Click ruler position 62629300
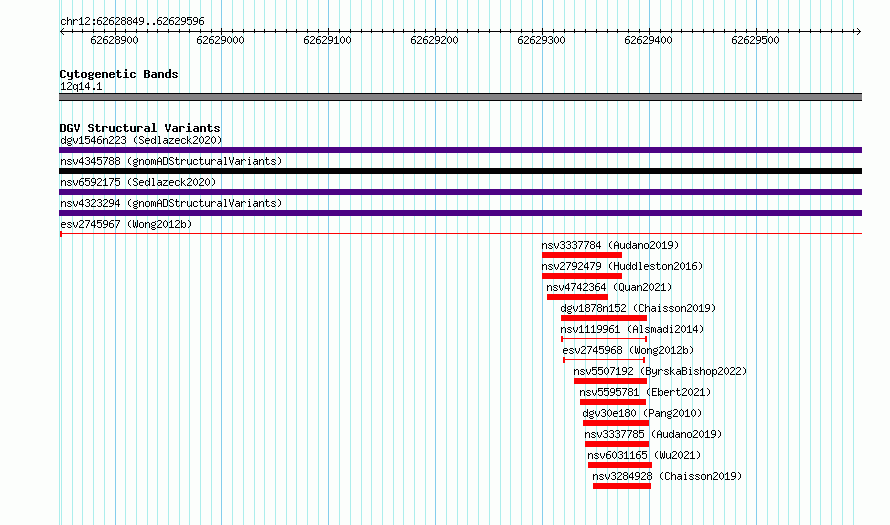Viewport: 890px width, 525px height. pos(541,40)
